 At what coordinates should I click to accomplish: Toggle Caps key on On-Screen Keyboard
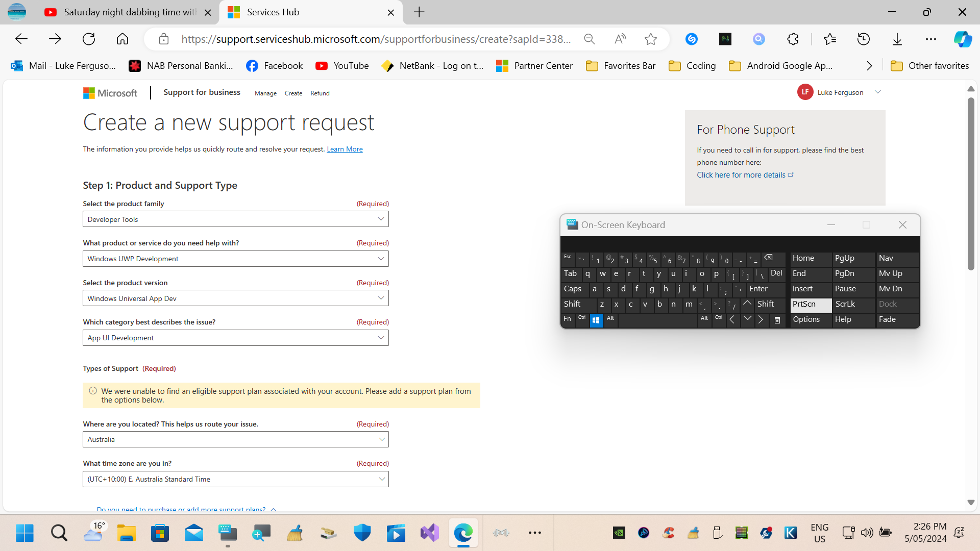click(x=574, y=289)
